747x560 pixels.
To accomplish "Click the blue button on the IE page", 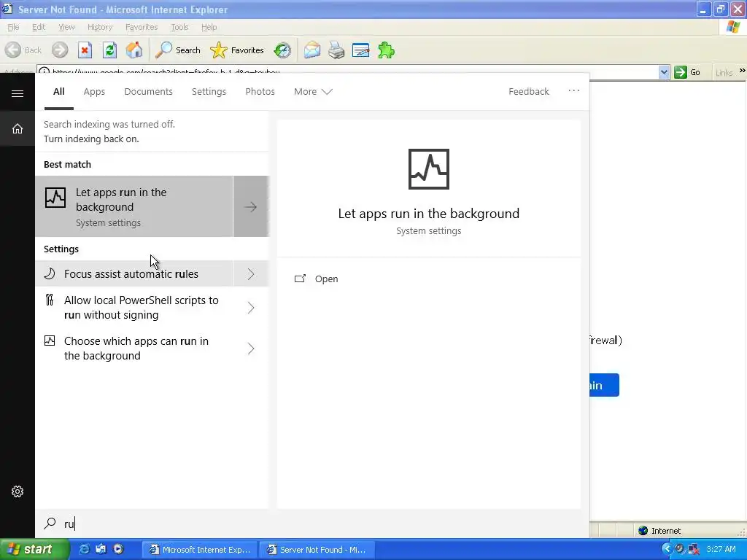I will click(x=604, y=385).
